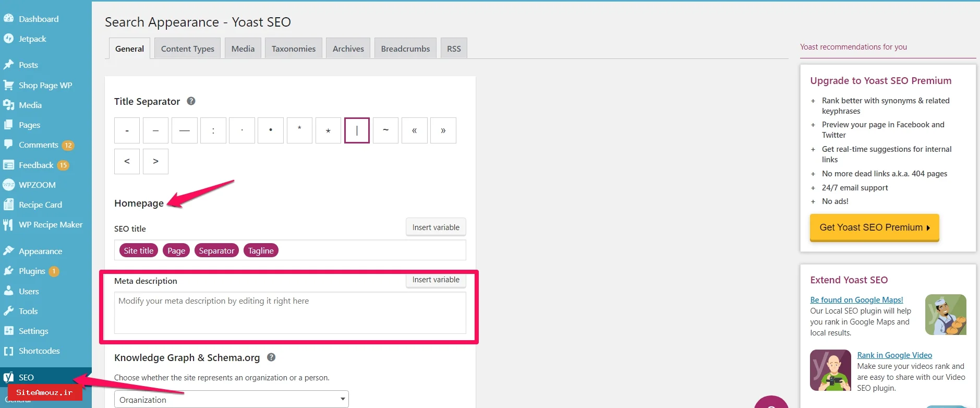980x408 pixels.
Task: Open Insert variable for Meta description
Action: tap(435, 280)
